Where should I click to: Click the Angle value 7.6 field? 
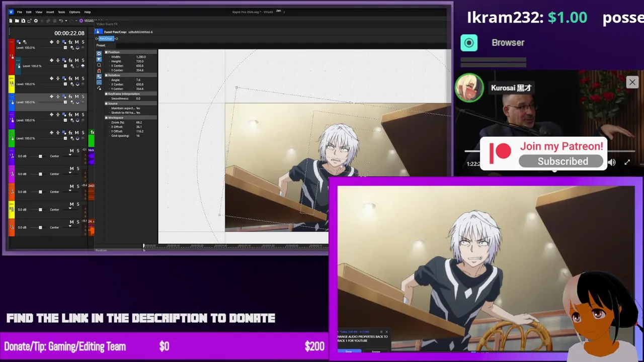pos(138,80)
